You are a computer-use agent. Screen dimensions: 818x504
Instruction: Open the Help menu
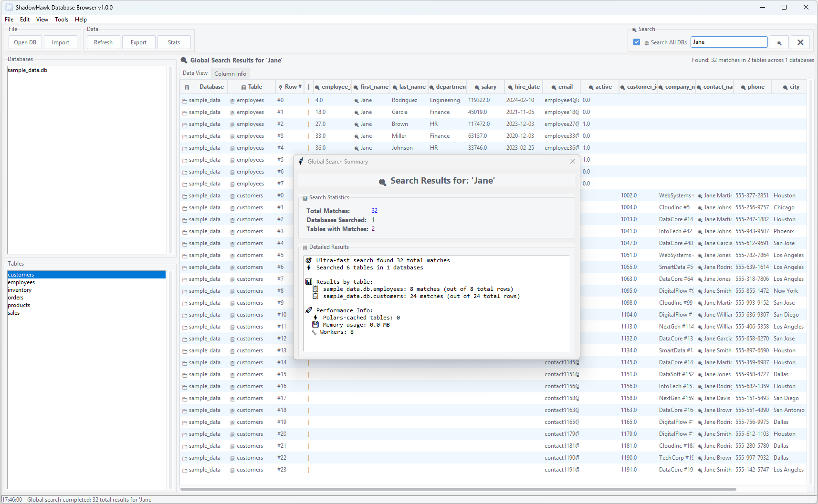[81, 20]
